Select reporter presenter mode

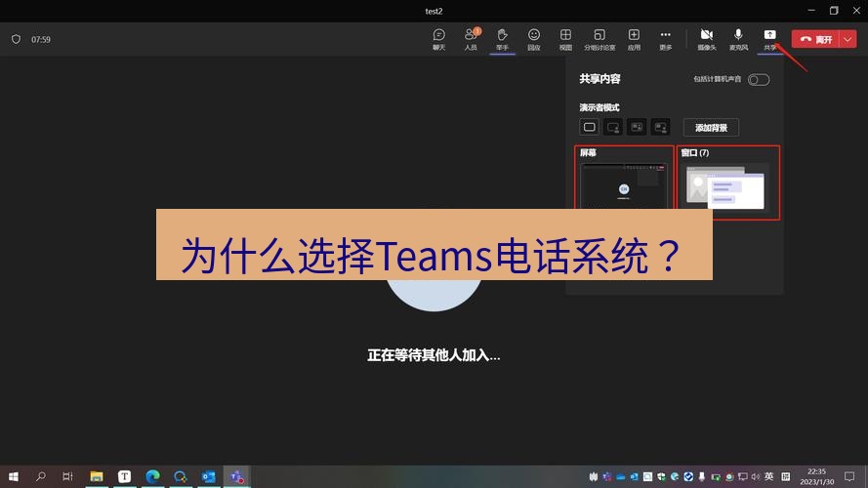[660, 127]
